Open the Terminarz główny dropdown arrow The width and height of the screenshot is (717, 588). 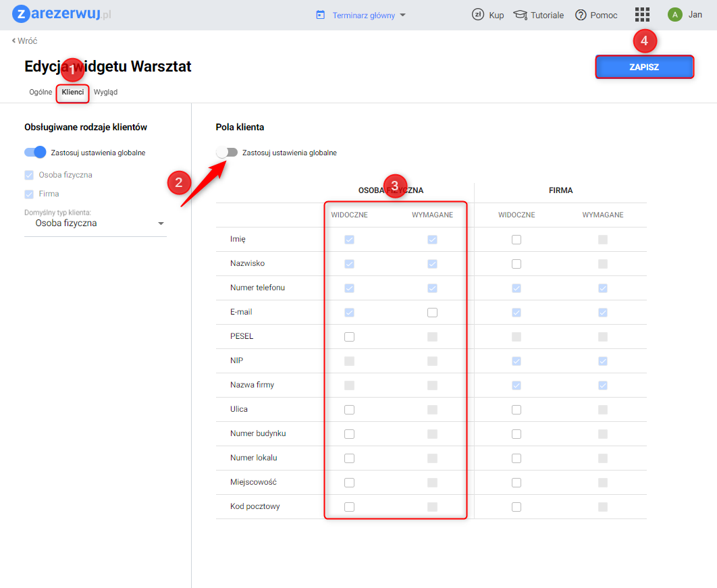403,15
